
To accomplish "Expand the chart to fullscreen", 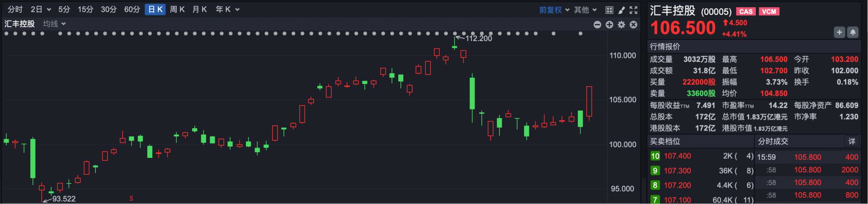I will pyautogui.click(x=633, y=9).
